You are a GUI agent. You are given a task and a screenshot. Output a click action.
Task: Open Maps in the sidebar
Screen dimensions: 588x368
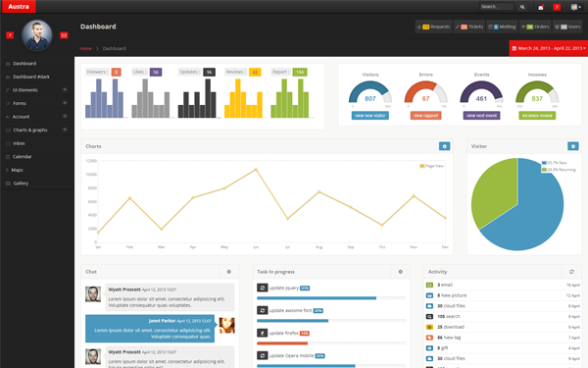pyautogui.click(x=37, y=170)
